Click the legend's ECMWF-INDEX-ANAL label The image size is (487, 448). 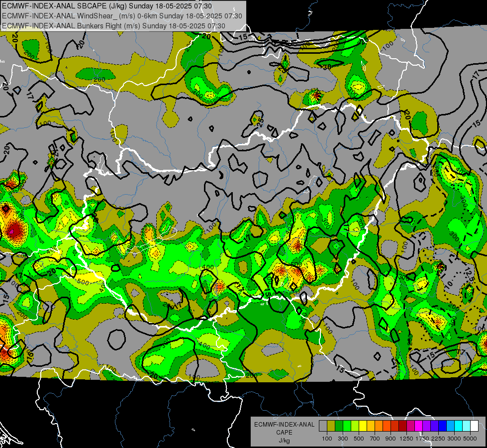point(284,425)
